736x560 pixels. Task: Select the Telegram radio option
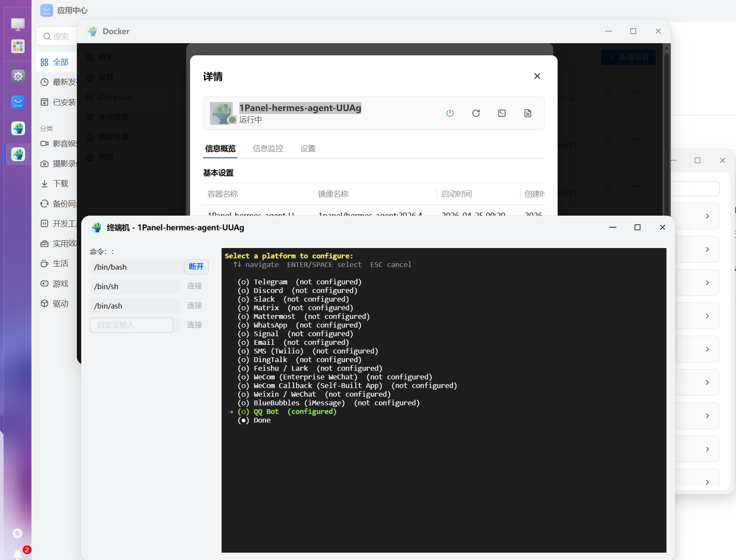click(x=244, y=282)
